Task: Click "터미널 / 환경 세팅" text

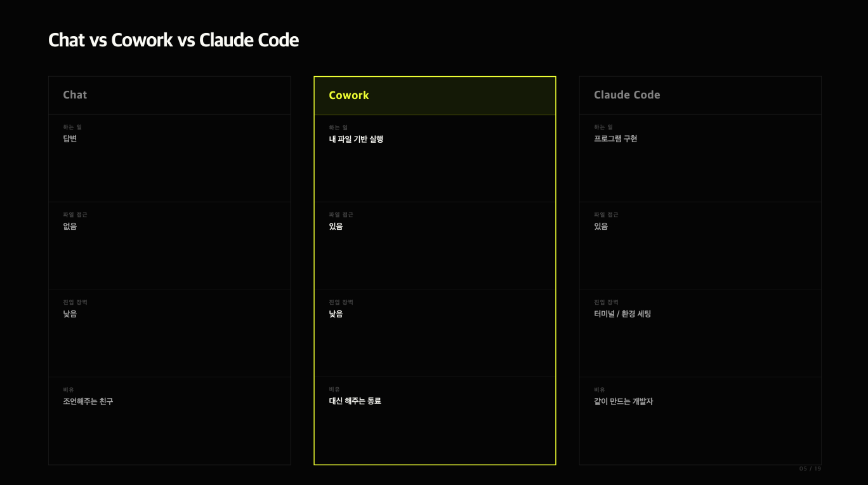Action: (x=622, y=314)
